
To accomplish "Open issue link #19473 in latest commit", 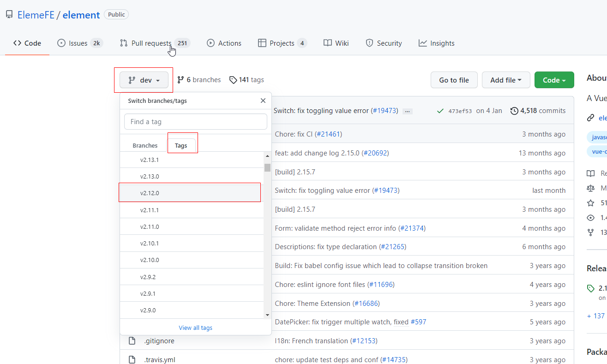I will click(x=384, y=111).
